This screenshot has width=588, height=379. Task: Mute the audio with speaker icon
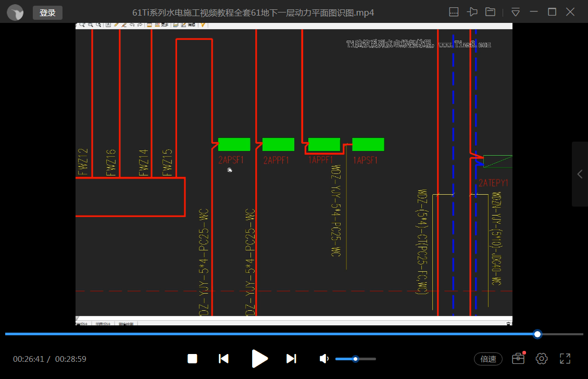pos(324,359)
